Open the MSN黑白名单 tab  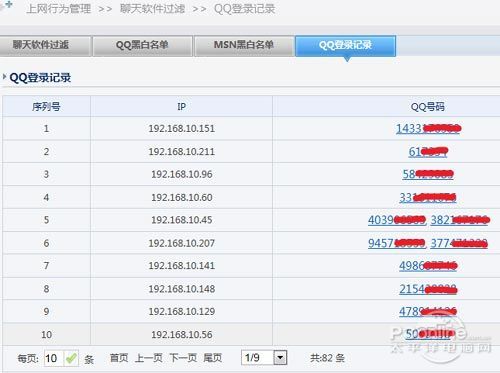tap(244, 45)
